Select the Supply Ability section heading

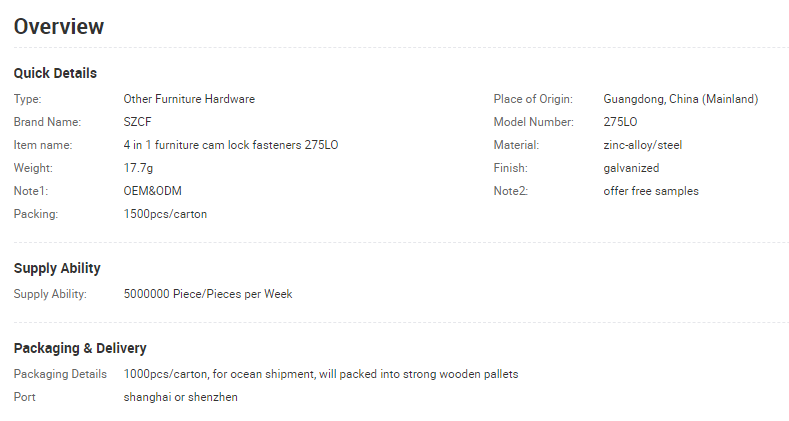(57, 269)
